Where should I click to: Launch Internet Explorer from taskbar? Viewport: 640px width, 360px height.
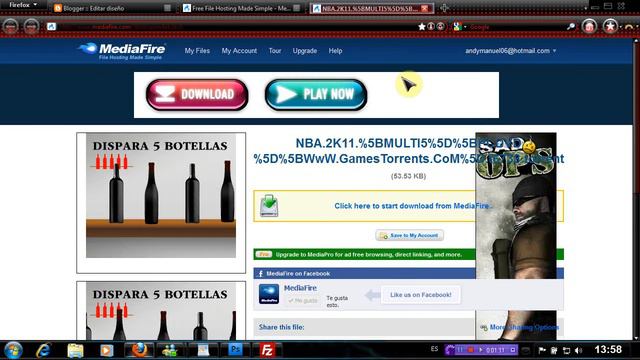[x=43, y=350]
